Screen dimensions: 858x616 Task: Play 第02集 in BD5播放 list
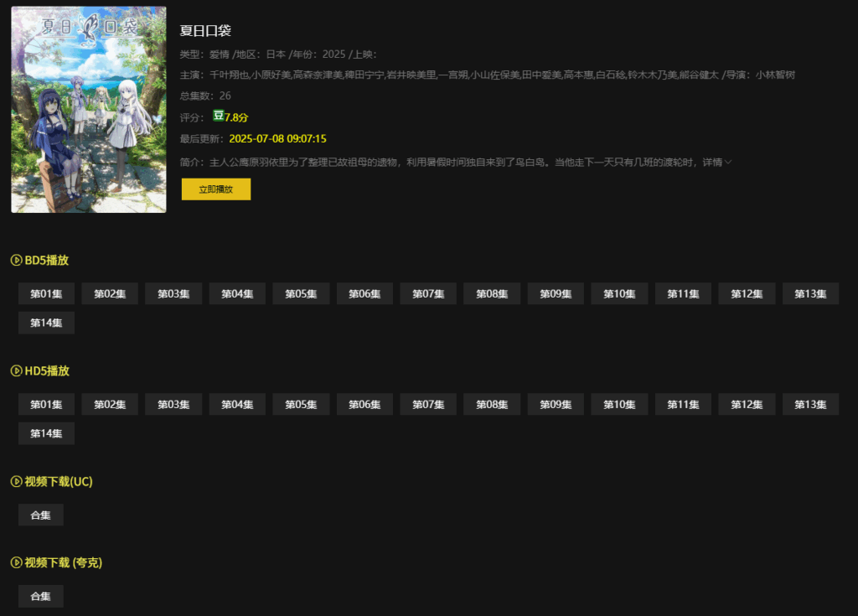pyautogui.click(x=110, y=294)
